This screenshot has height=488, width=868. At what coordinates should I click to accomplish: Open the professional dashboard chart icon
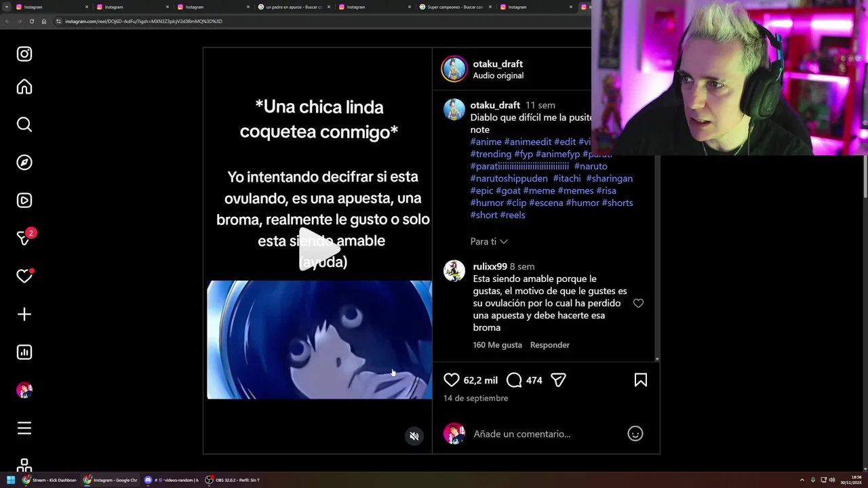click(24, 352)
